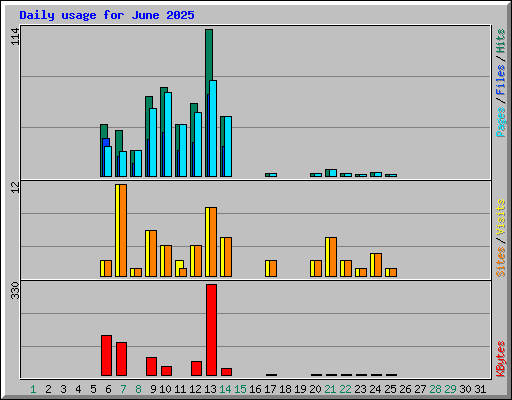This screenshot has width=512, height=400.
Task: Click day label '31' on the x-axis
Action: [x=480, y=389]
